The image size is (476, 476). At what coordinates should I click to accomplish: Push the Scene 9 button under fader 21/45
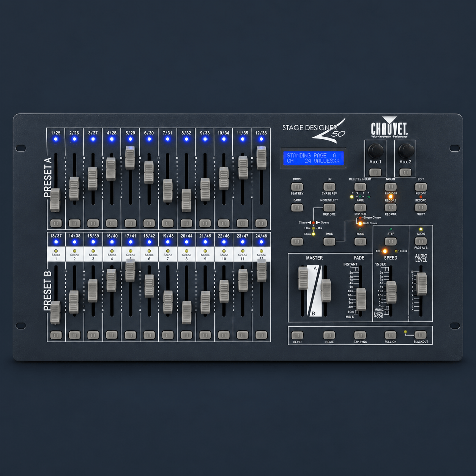205,335
